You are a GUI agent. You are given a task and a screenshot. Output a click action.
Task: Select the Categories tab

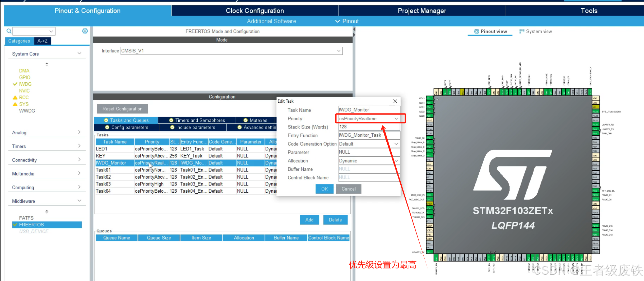19,41
